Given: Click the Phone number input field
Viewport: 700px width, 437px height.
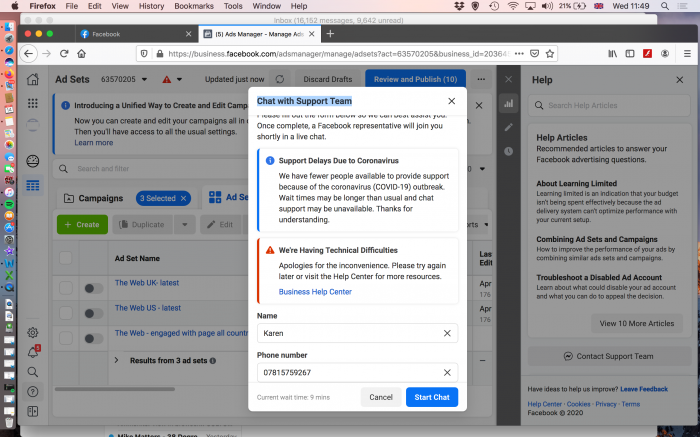Looking at the screenshot, I should click(357, 373).
